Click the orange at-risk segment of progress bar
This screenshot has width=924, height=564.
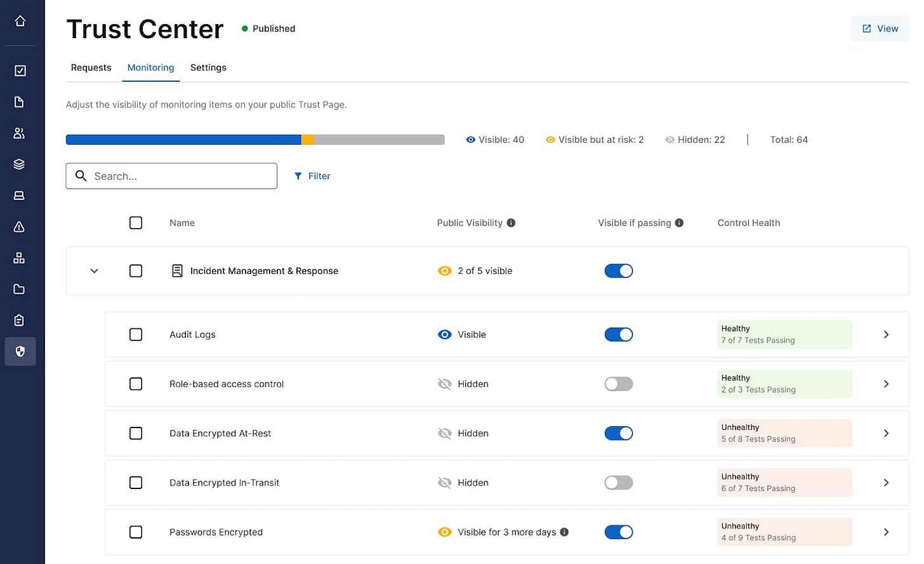(307, 140)
